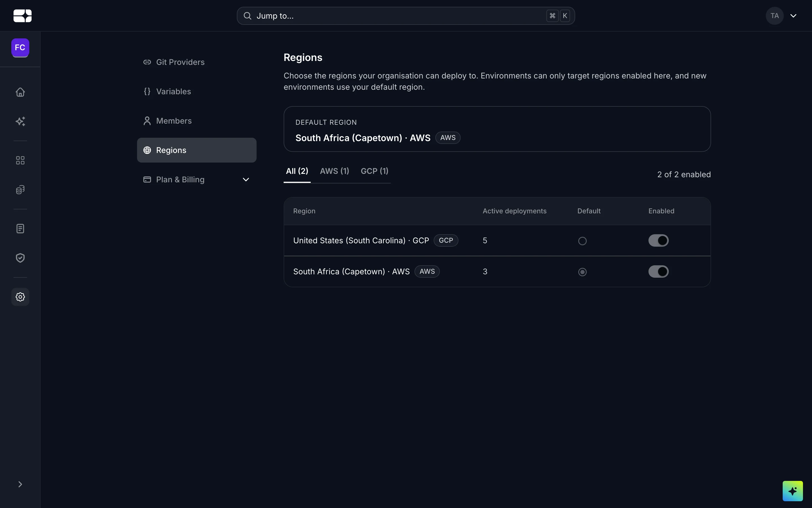The width and height of the screenshot is (812, 508).
Task: Click AWS badge in South Africa table row
Action: coord(427,271)
